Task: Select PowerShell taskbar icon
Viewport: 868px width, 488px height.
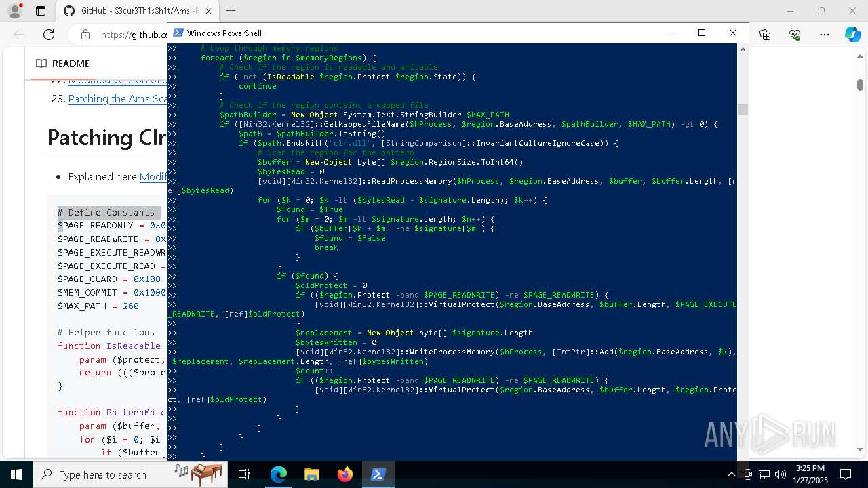Action: click(x=378, y=474)
